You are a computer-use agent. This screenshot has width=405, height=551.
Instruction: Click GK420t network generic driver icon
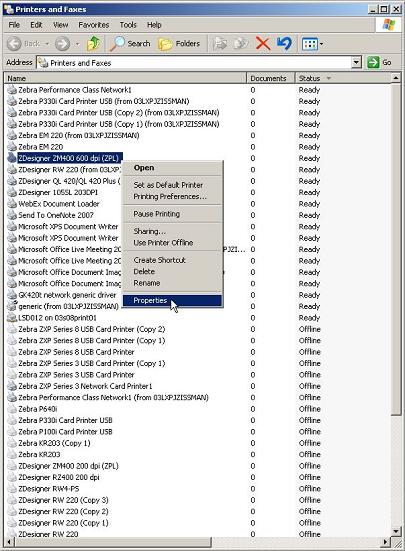12,295
